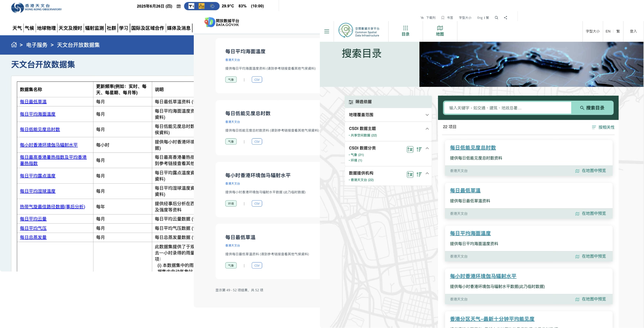This screenshot has height=328, width=644.
Task: Click the 下载列 download cart icon
Action: tap(422, 18)
